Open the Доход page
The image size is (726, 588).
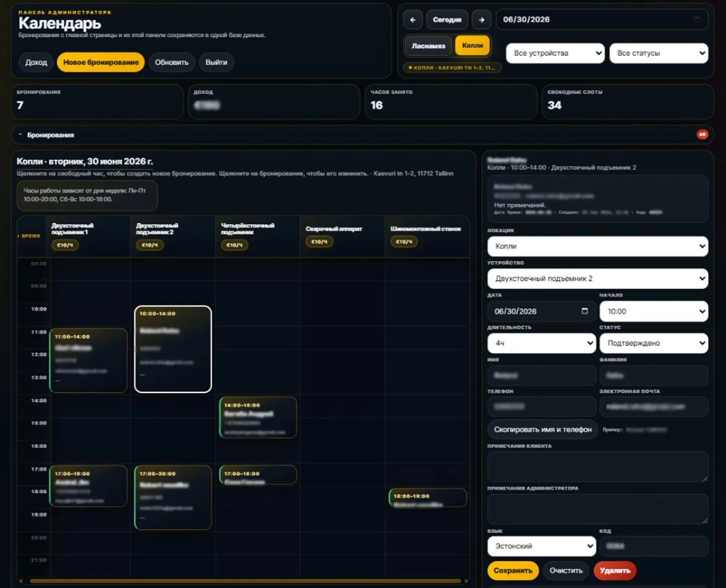tap(36, 63)
